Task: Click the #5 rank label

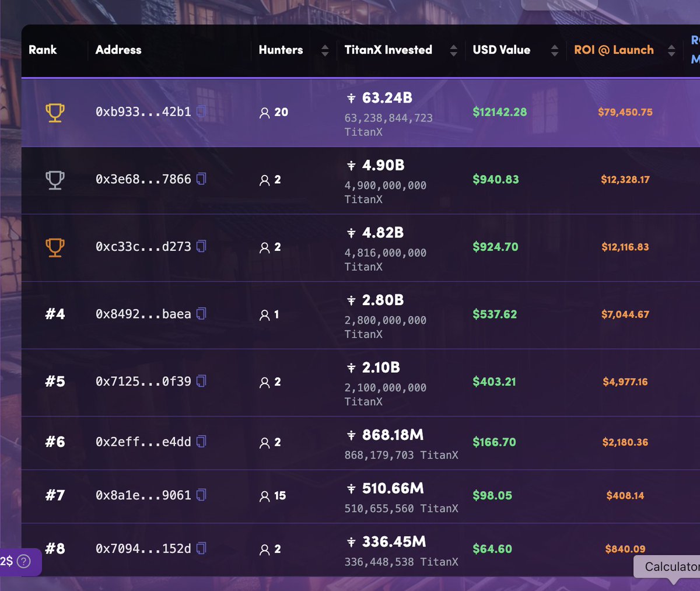Action: 55,382
